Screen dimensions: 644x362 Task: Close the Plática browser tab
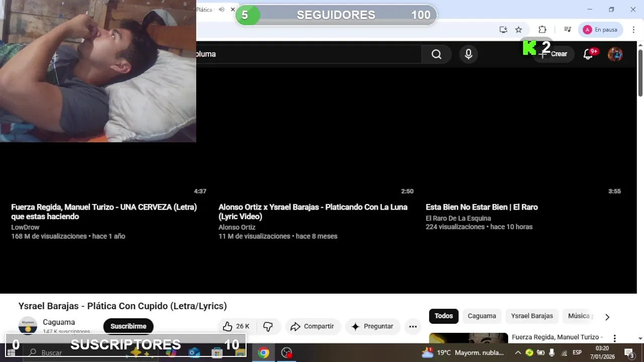(233, 10)
